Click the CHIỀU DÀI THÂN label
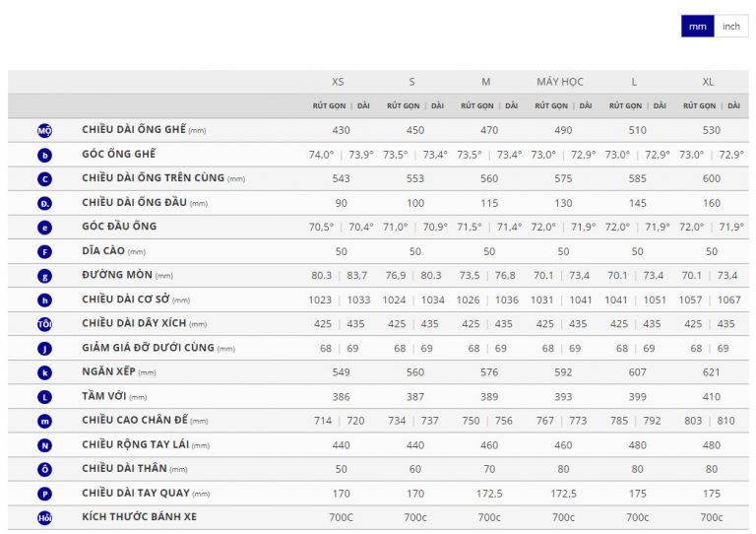The height and width of the screenshot is (534, 756). (124, 468)
